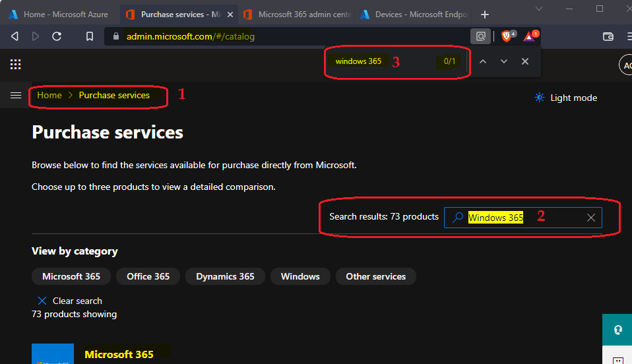Open the app launcher waffle icon
This screenshot has width=632, height=364.
15,64
